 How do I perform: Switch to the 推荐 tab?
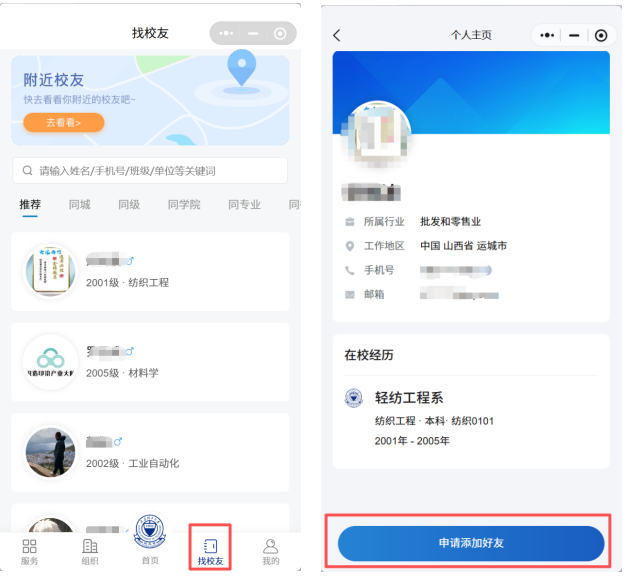coord(30,205)
